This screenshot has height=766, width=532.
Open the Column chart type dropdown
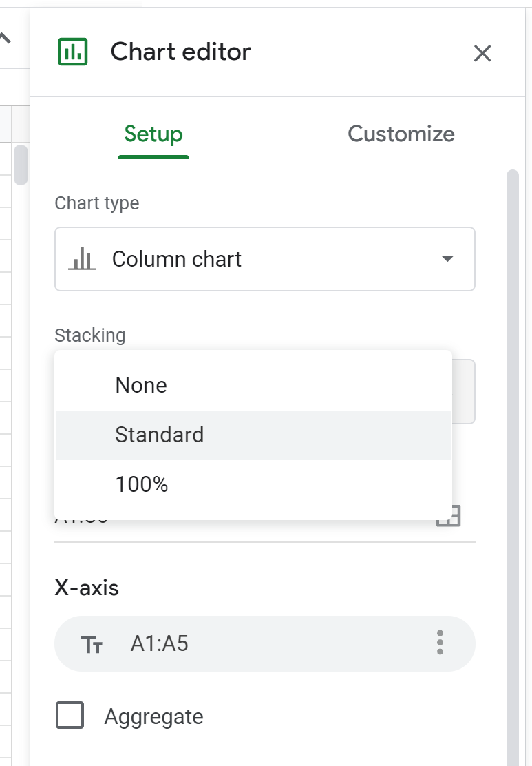pyautogui.click(x=264, y=259)
